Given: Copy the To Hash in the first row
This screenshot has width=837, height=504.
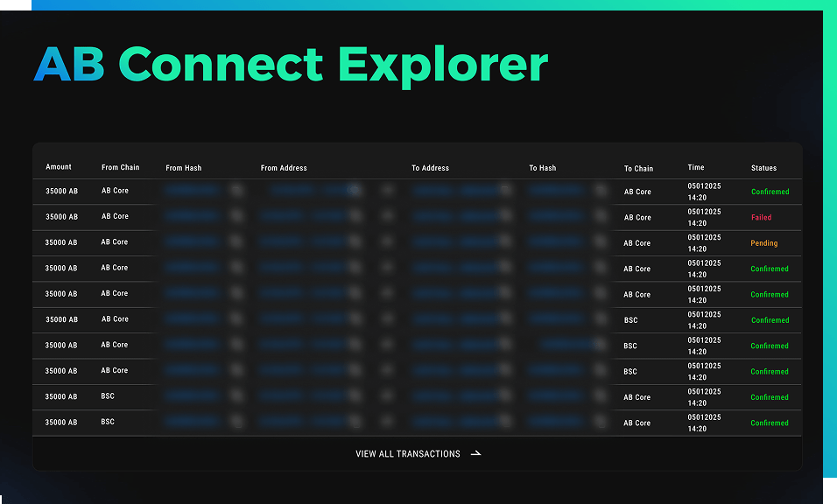Looking at the screenshot, I should [x=601, y=190].
